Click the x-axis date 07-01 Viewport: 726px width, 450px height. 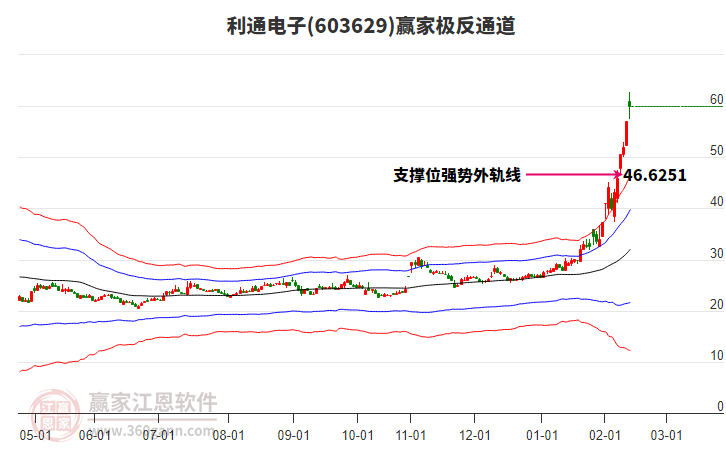coord(158,435)
